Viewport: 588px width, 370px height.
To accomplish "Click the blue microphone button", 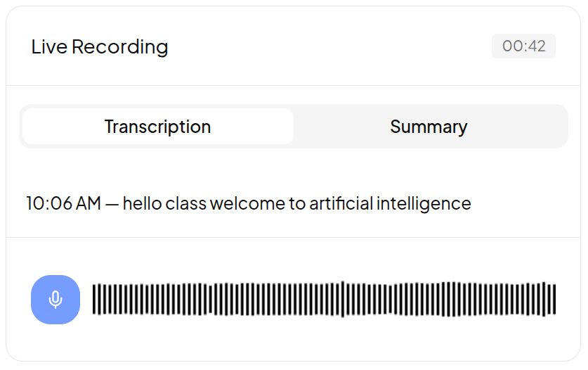I will pyautogui.click(x=55, y=300).
